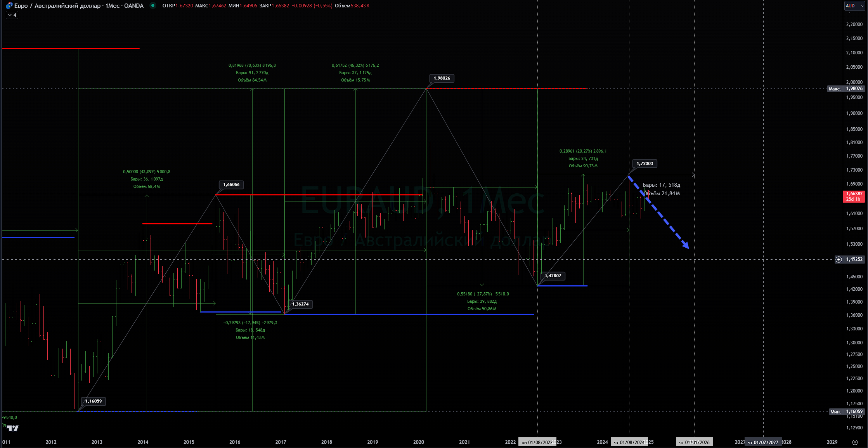Click the low value МИН 1,64906
Viewport: 868px width, 448px height.
tap(243, 6)
